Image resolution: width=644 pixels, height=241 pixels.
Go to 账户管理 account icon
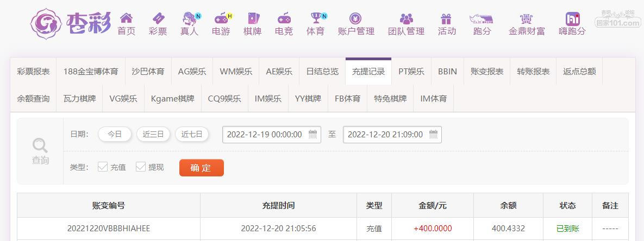[356, 18]
